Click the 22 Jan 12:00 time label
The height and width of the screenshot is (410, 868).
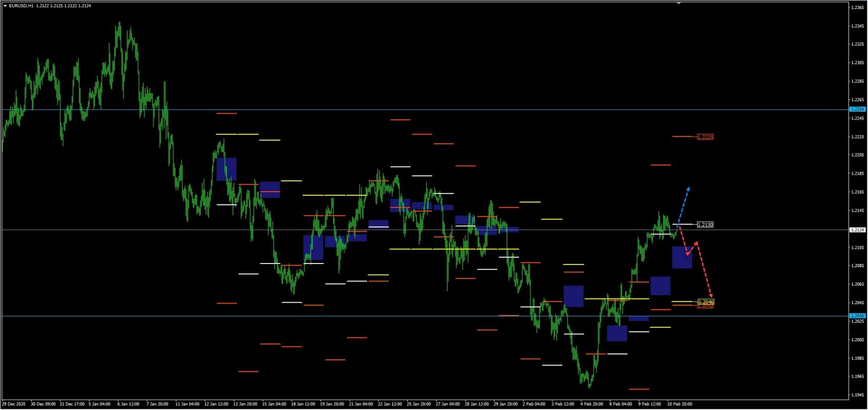coord(389,404)
